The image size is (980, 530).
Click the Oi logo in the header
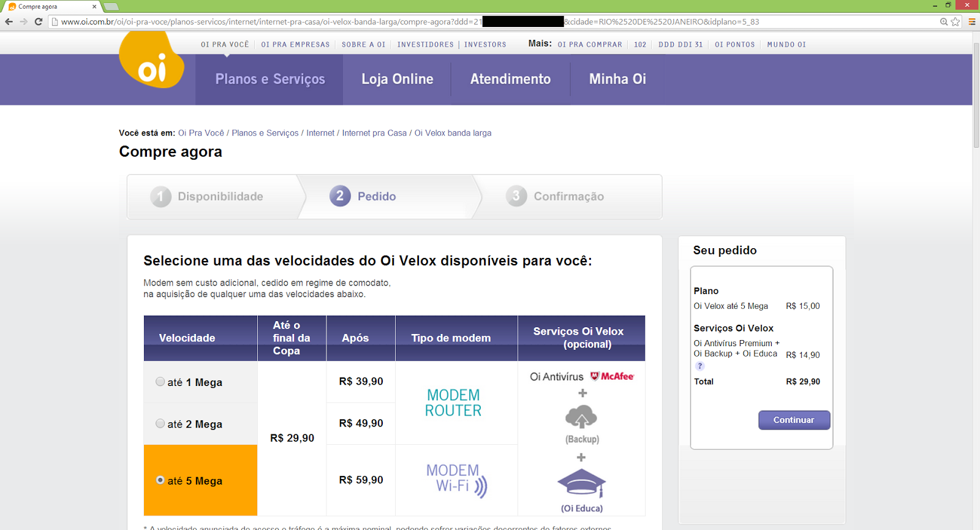[x=151, y=61]
